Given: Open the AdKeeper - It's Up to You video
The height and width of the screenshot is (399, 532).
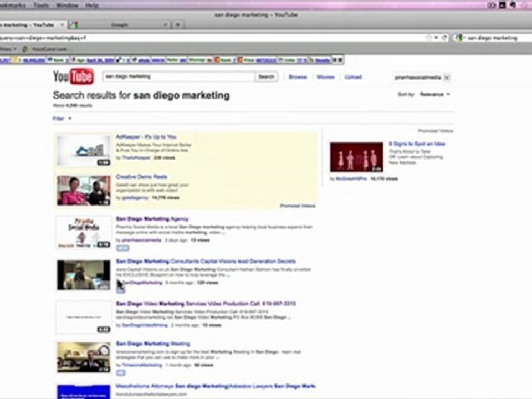Looking at the screenshot, I should (x=146, y=137).
